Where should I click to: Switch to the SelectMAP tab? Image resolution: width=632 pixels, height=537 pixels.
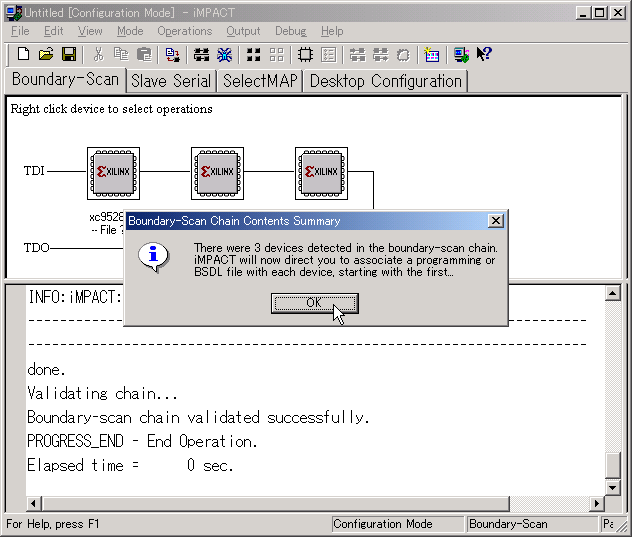260,81
